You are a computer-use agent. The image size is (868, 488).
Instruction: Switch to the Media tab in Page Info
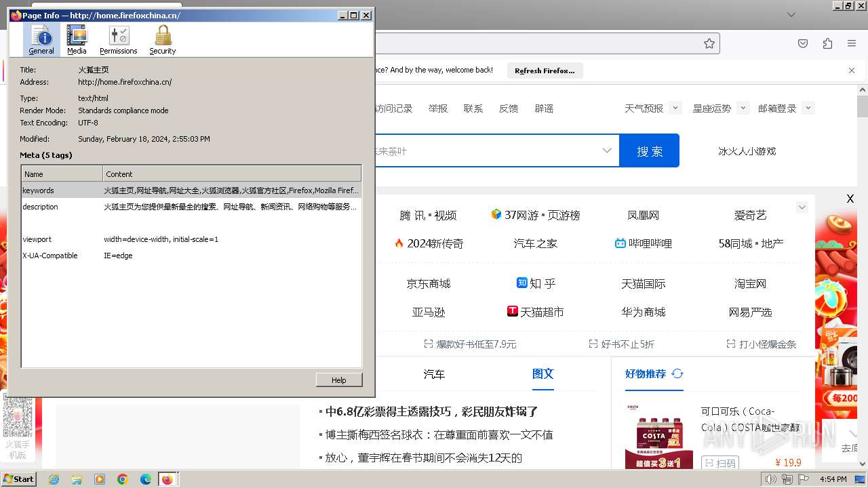[x=77, y=40]
